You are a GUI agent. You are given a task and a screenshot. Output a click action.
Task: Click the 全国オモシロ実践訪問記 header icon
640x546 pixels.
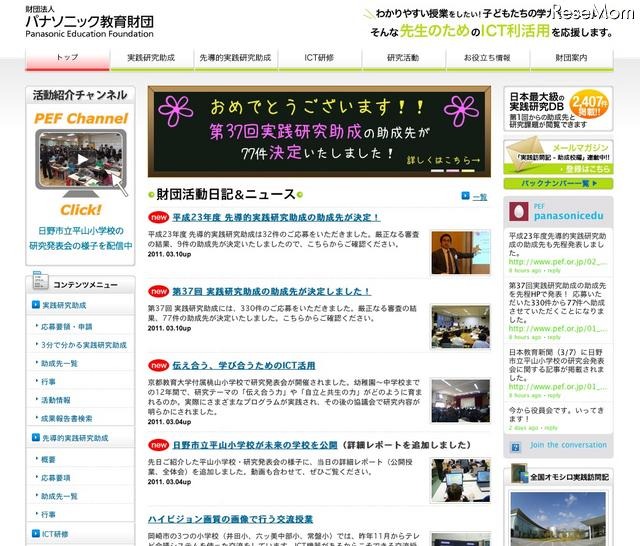click(519, 473)
